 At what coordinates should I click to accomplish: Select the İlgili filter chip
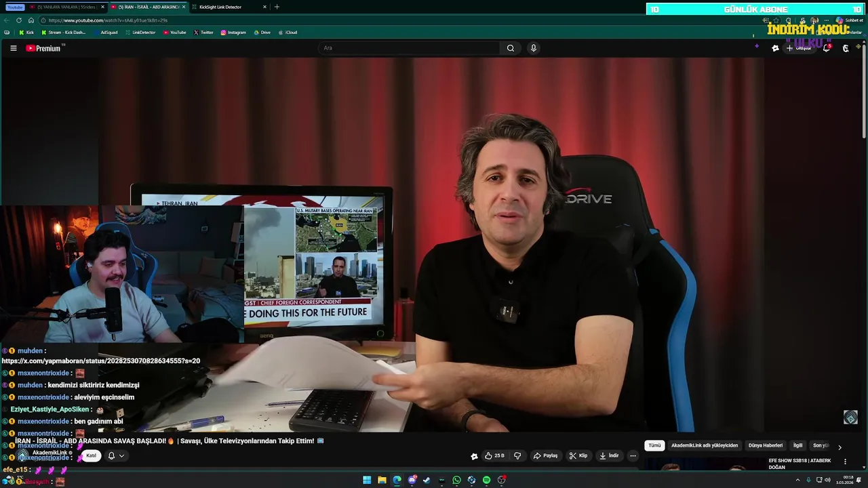click(x=797, y=445)
